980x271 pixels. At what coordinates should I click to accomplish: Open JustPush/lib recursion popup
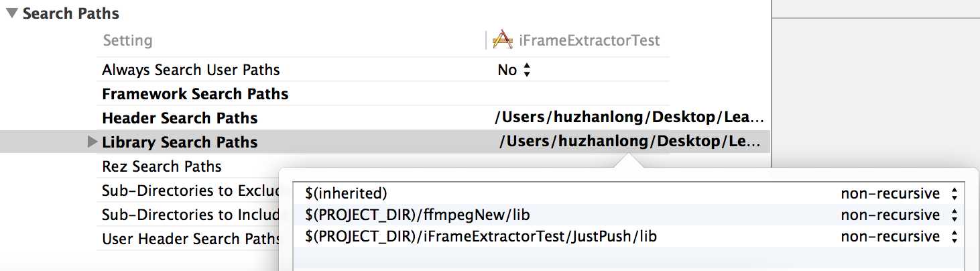click(900, 237)
